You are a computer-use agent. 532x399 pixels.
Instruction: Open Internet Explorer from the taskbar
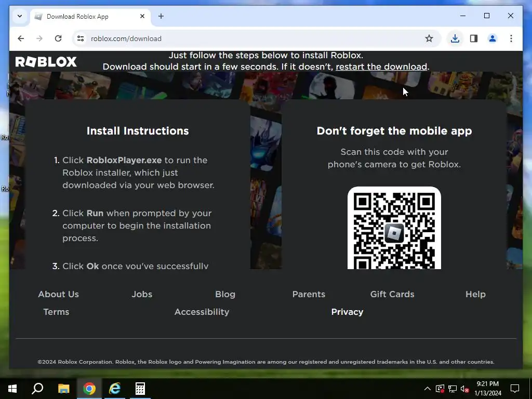[115, 389]
